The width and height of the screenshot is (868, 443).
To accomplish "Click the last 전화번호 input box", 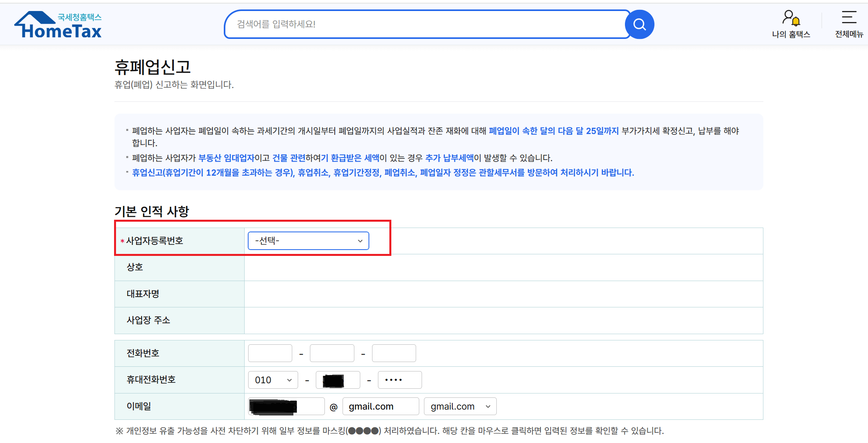I will tap(394, 353).
